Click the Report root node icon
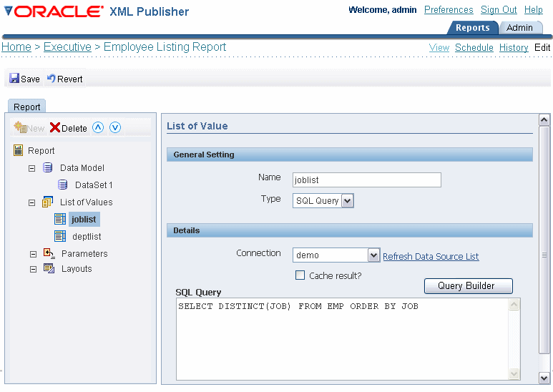553x392 pixels. [18, 150]
